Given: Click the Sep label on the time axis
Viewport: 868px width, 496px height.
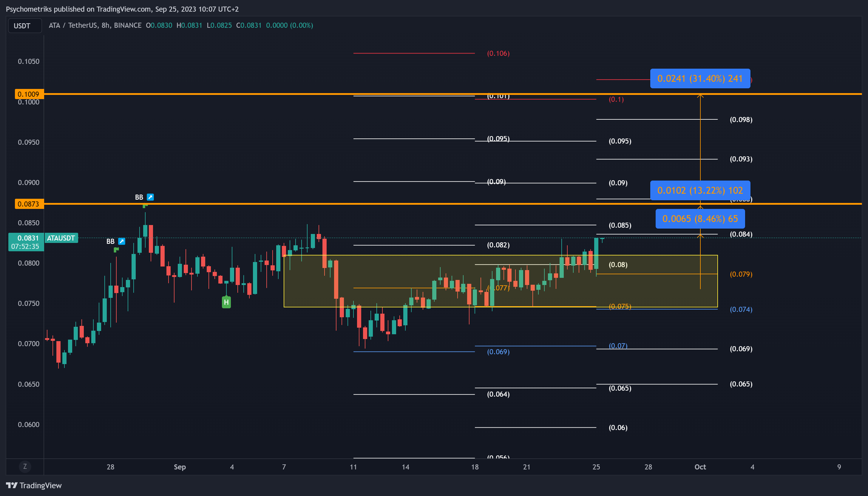Looking at the screenshot, I should pyautogui.click(x=180, y=467).
